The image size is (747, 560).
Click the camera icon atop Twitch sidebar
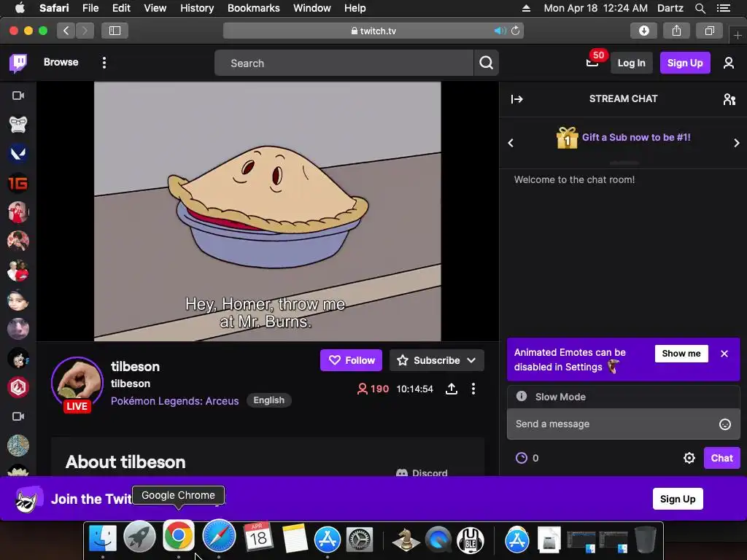point(18,96)
